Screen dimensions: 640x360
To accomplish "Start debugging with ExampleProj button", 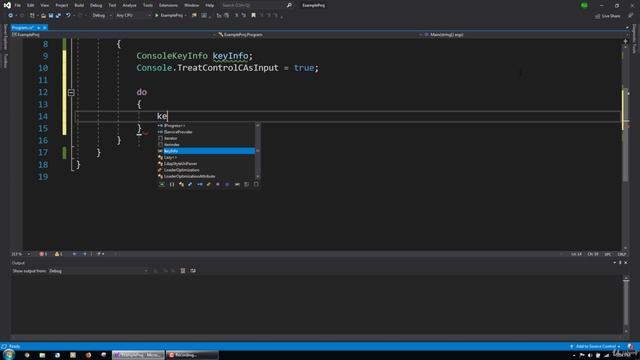I will 170,16.
